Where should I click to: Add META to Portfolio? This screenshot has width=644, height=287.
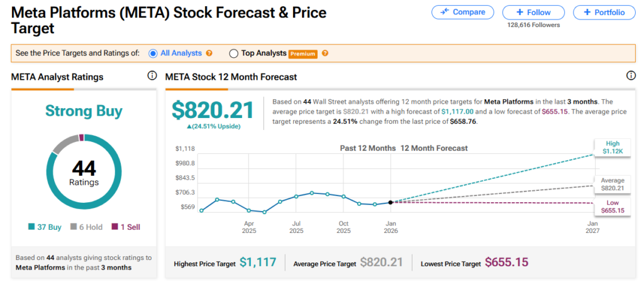[x=604, y=12]
